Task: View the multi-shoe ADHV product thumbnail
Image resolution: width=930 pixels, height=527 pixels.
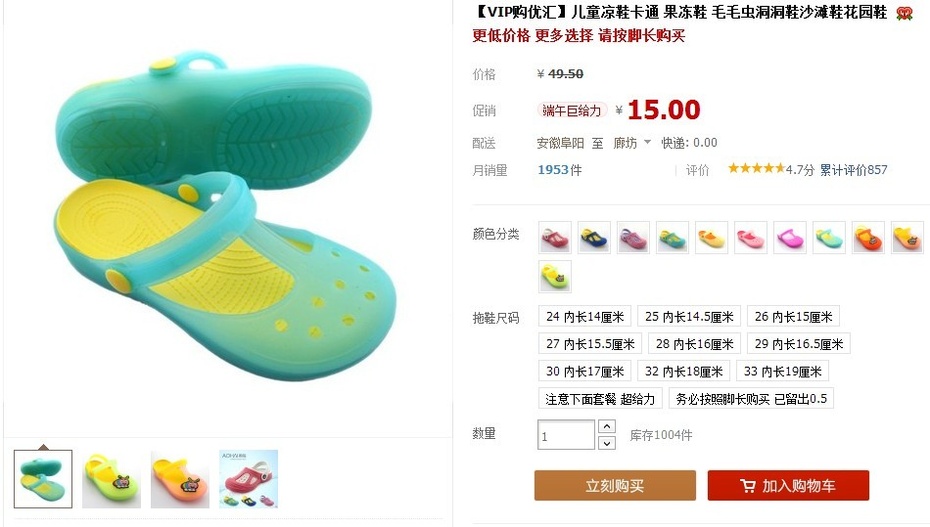Action: coord(249,479)
